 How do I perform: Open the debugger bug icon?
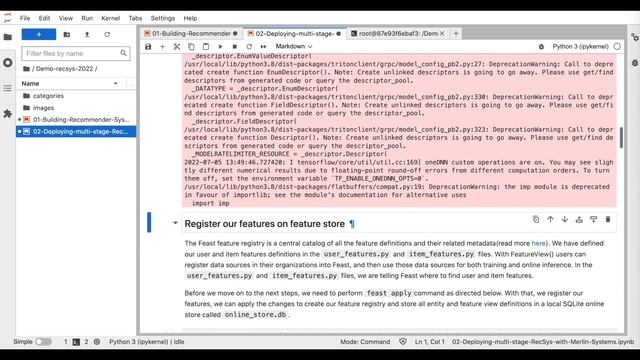point(541,47)
